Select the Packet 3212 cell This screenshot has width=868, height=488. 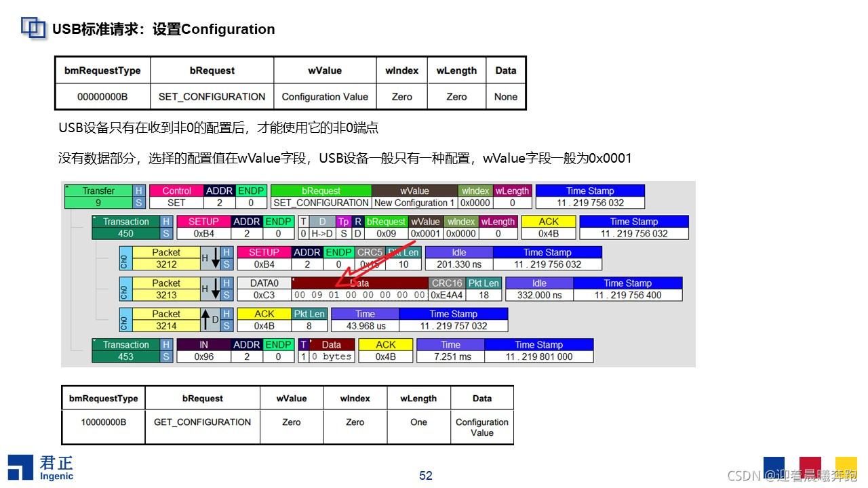(x=166, y=258)
